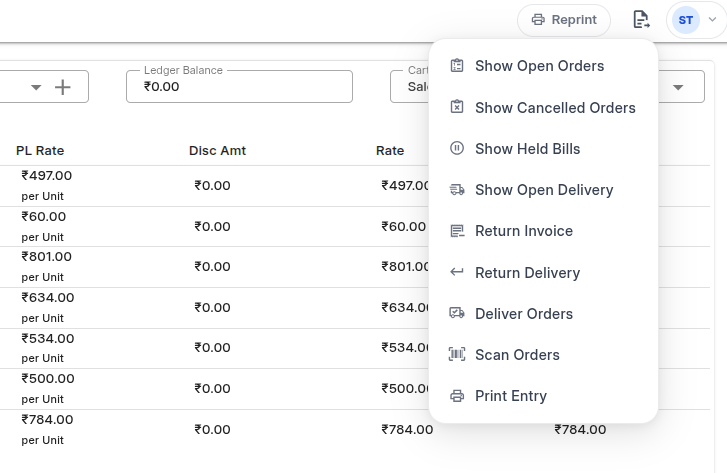Click the ₹784.00 PL Rate cell

click(x=47, y=420)
